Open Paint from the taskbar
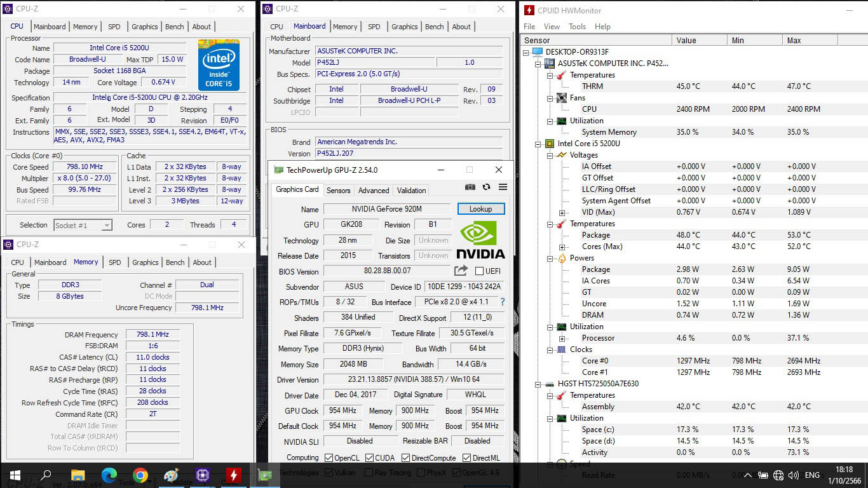 pos(172,475)
